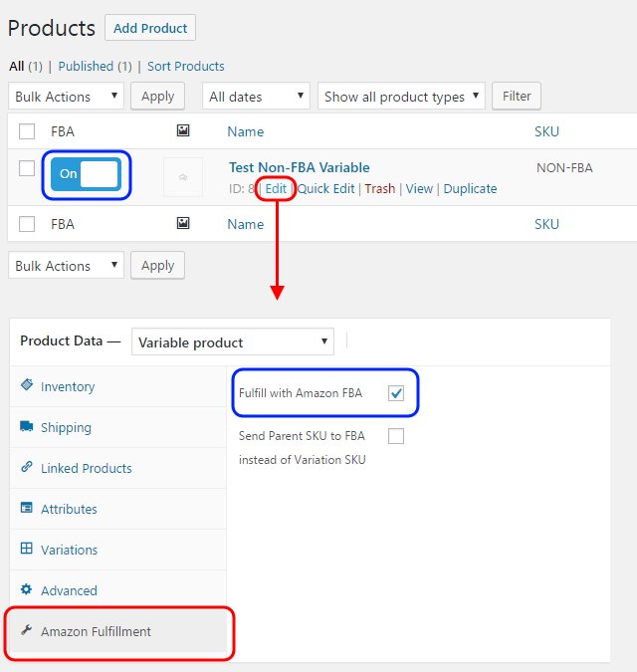Viewport: 637px width, 672px height.
Task: Open the All dates dropdown
Action: [256, 97]
